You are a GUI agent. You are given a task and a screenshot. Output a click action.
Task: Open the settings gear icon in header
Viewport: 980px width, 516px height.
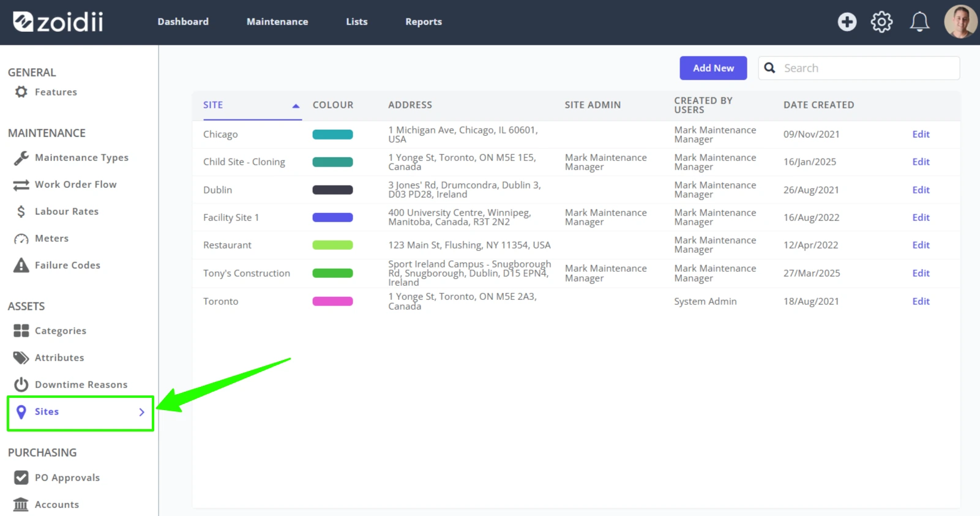pyautogui.click(x=881, y=22)
